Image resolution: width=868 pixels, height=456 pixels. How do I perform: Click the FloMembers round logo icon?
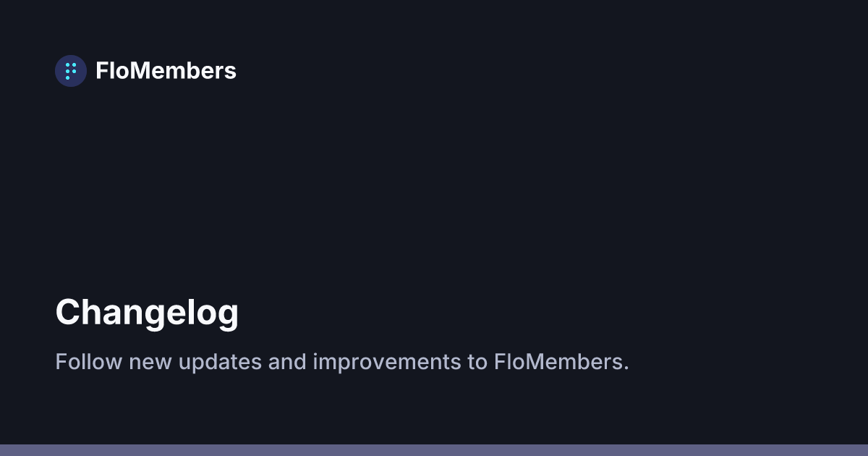tap(71, 71)
